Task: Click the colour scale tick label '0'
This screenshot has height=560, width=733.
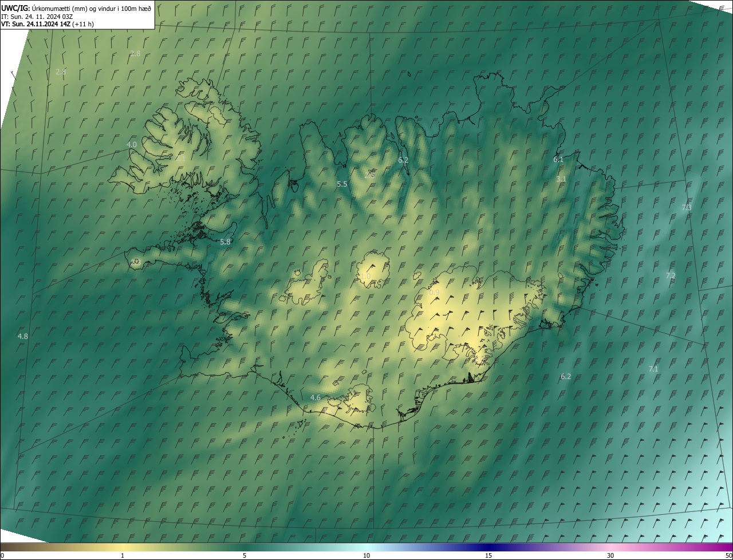Action: click(x=2, y=555)
